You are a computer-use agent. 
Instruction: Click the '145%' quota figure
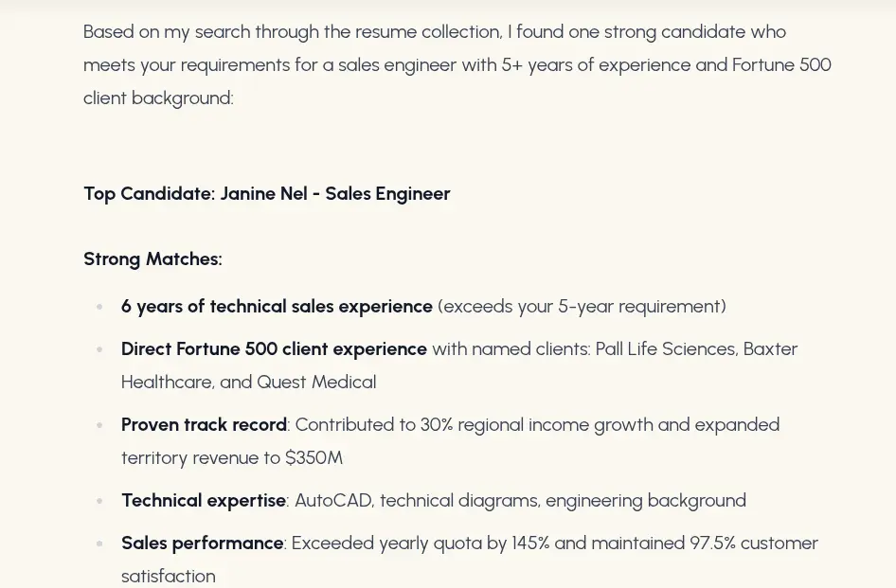point(530,543)
